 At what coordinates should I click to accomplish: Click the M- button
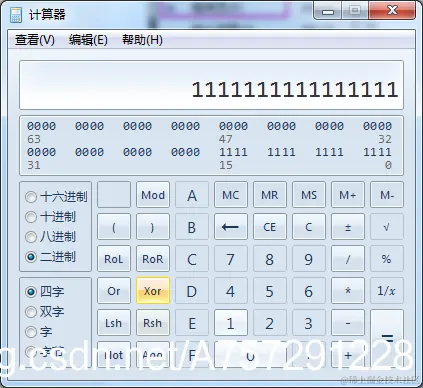tap(387, 195)
